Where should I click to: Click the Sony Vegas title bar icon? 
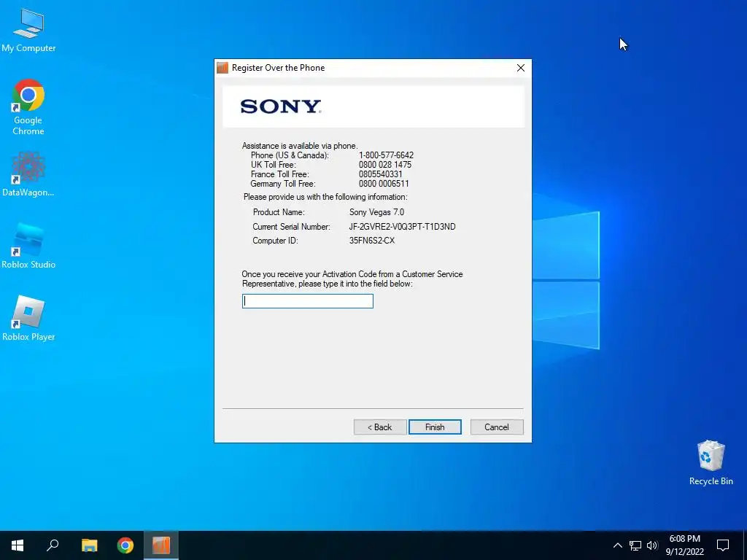[x=222, y=68]
